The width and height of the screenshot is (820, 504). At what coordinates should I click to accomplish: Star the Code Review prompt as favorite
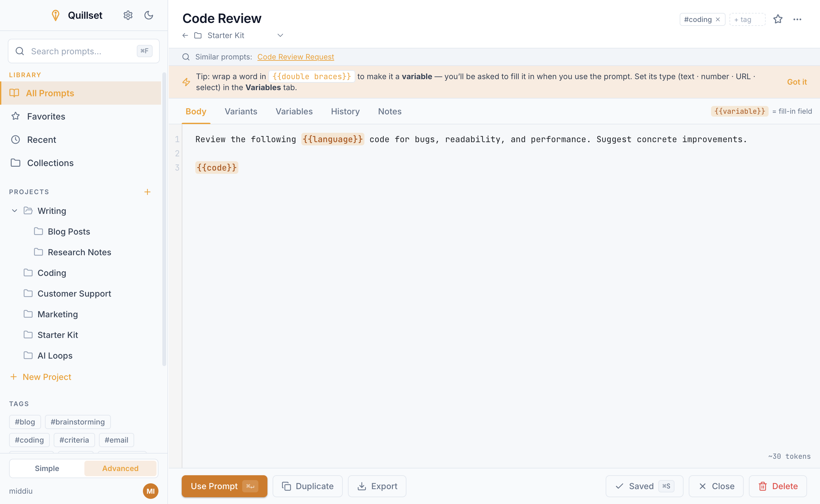tap(778, 19)
